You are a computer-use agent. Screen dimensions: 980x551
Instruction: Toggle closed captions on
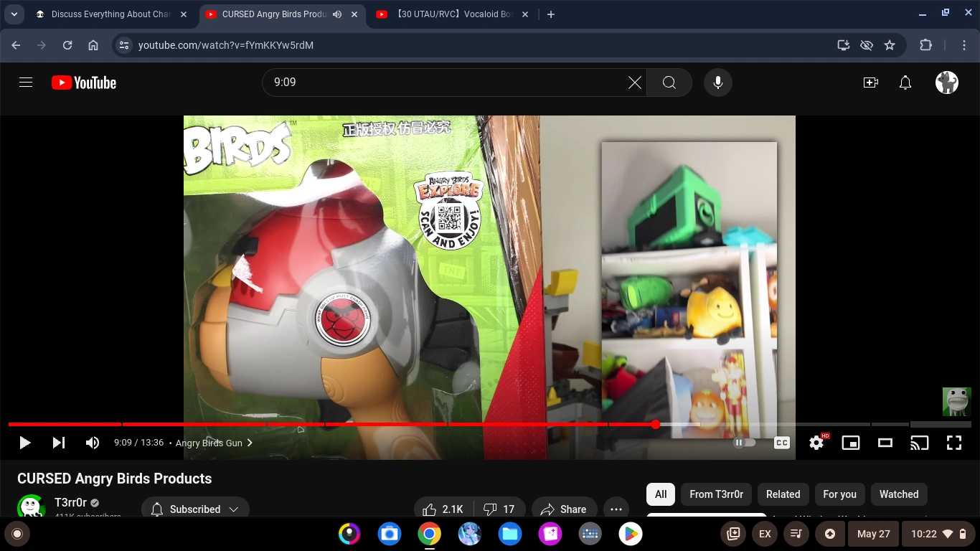[781, 443]
